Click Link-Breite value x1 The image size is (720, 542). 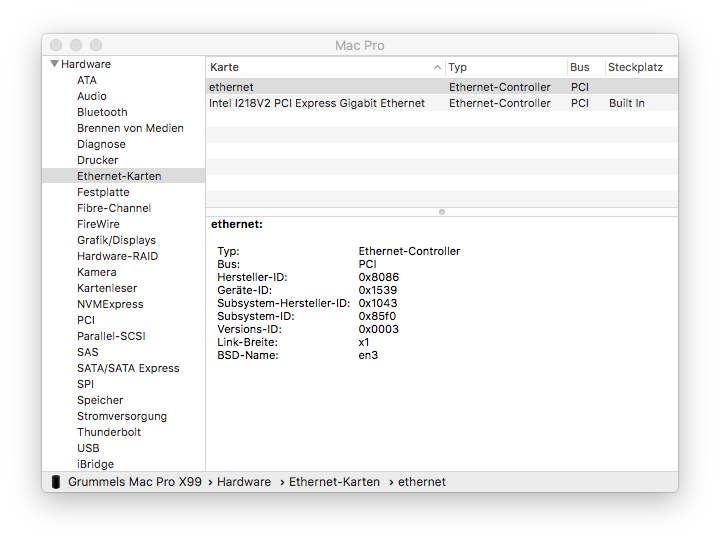click(364, 343)
